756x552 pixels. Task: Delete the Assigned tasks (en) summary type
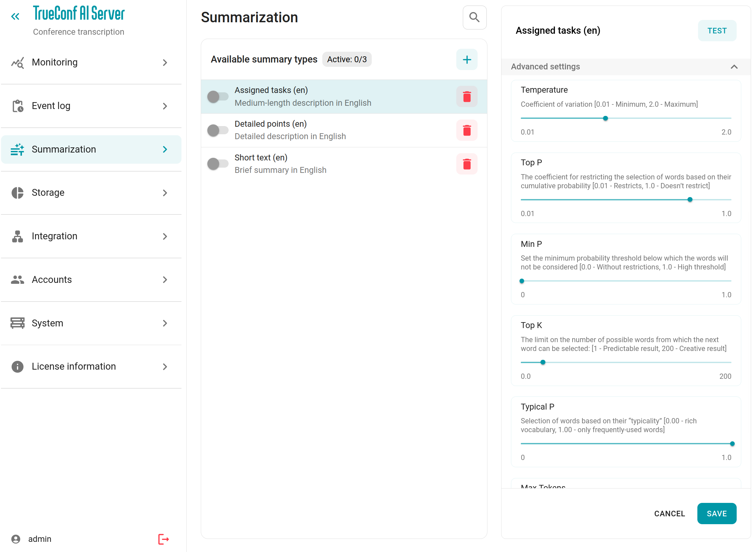click(466, 97)
